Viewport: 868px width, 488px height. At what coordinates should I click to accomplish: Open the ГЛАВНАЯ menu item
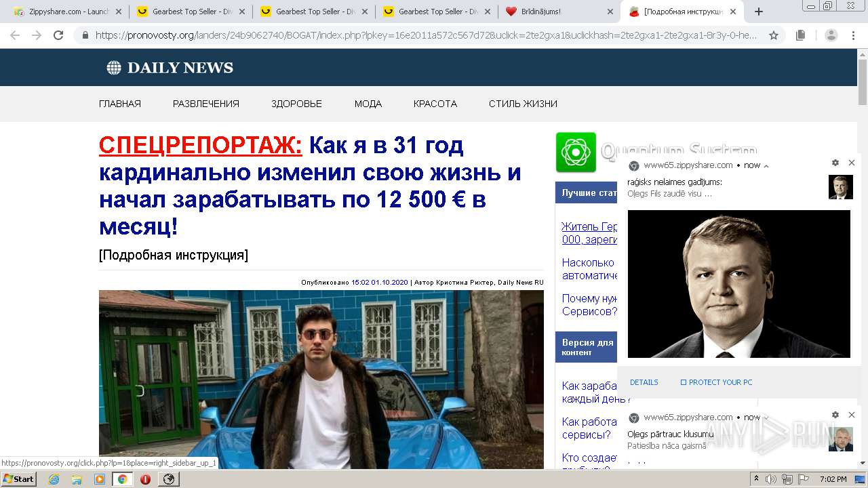120,104
